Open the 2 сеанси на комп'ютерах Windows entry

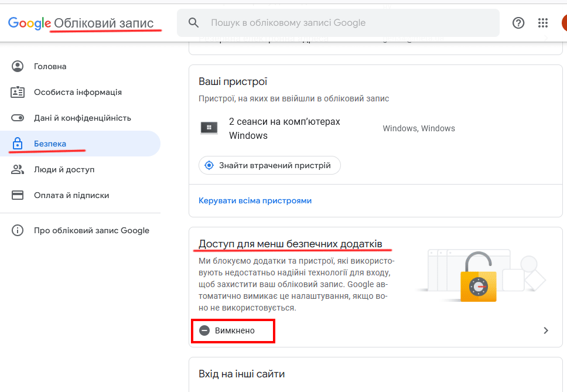tap(284, 128)
